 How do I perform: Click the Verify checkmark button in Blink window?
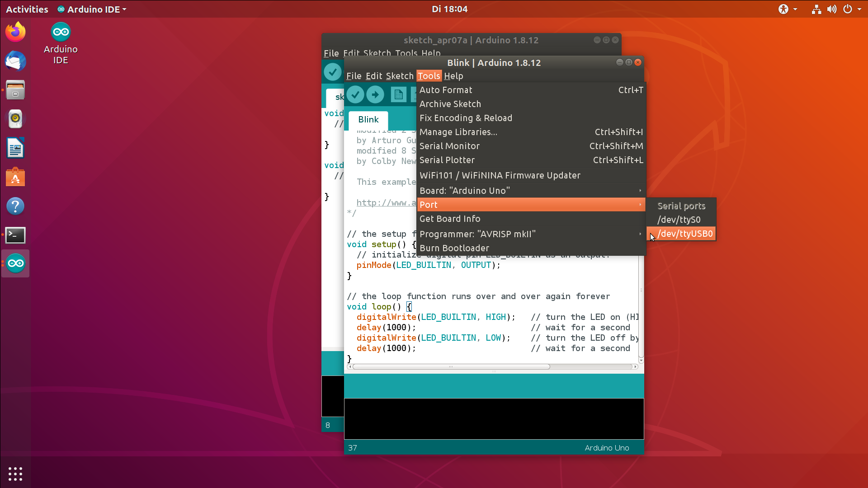pos(355,94)
